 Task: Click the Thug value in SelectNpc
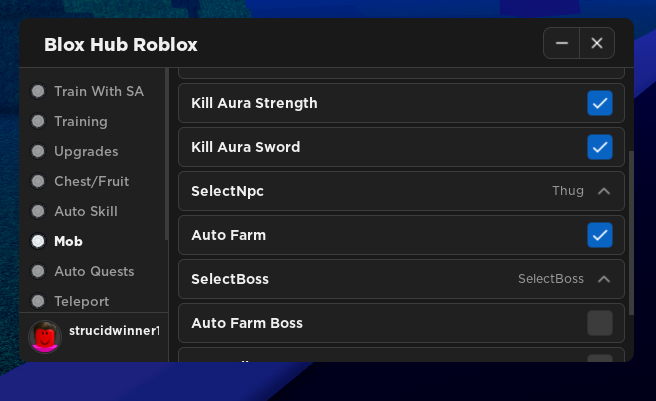click(568, 191)
